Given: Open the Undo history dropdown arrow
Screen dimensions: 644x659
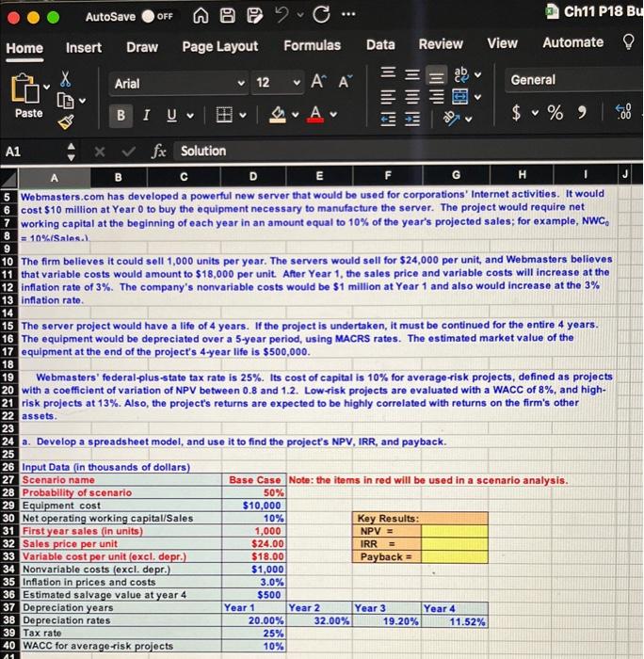Looking at the screenshot, I should 300,15.
